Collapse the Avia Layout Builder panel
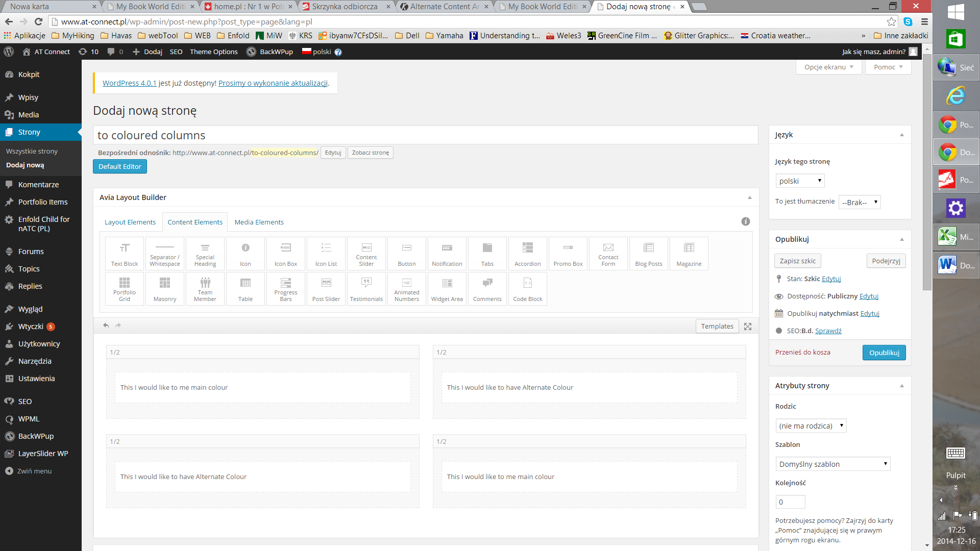Image resolution: width=980 pixels, height=551 pixels. click(x=750, y=197)
